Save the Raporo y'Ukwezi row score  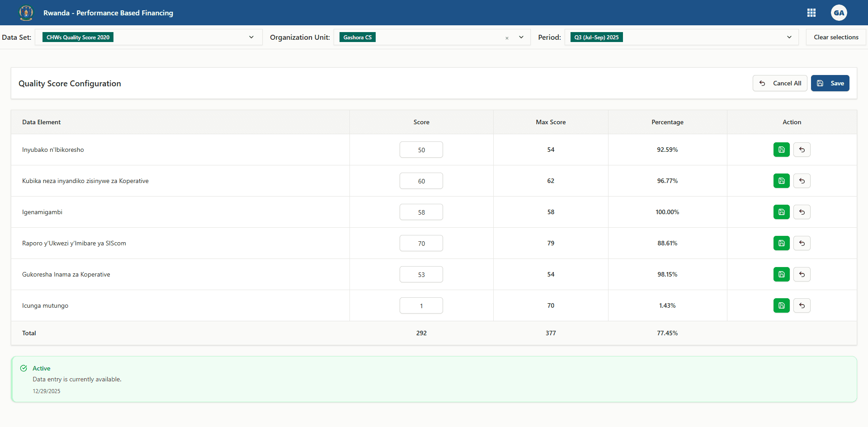[x=781, y=243]
